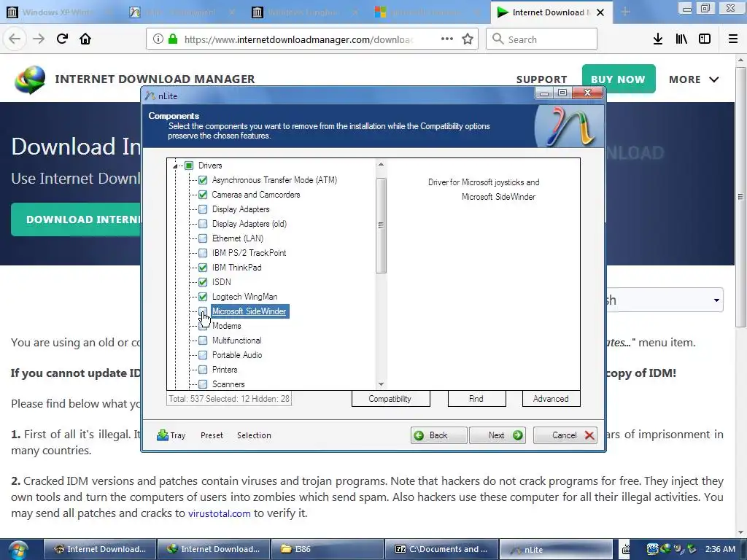Open Advanced options in nLite

[551, 399]
